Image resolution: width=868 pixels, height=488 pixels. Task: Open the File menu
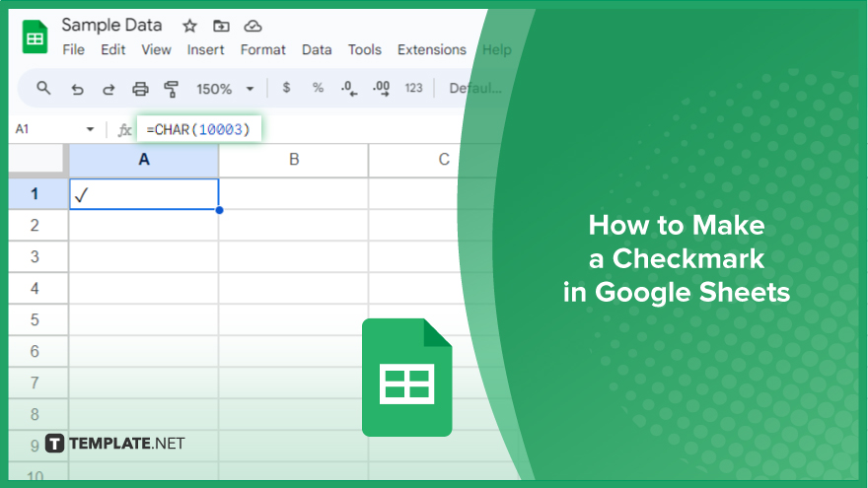pyautogui.click(x=74, y=50)
